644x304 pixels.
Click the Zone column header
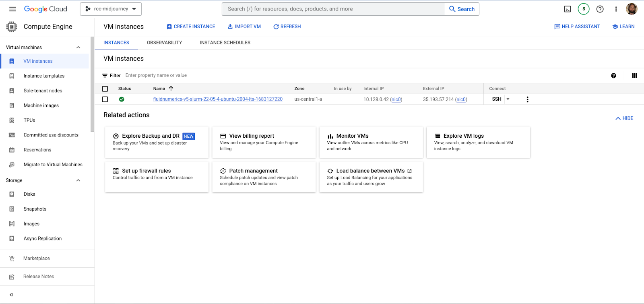point(299,89)
